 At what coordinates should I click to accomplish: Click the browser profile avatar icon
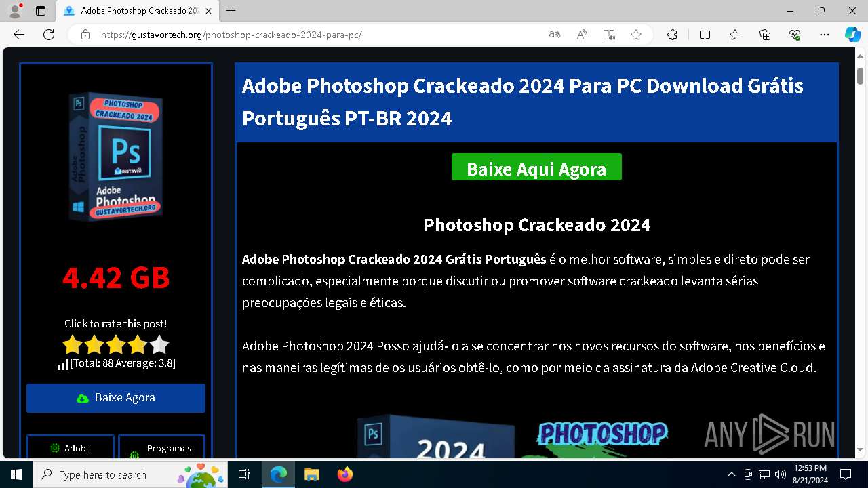(x=15, y=11)
